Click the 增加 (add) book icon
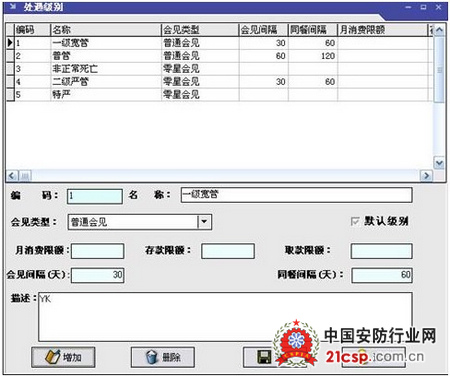450x377 pixels. point(52,357)
